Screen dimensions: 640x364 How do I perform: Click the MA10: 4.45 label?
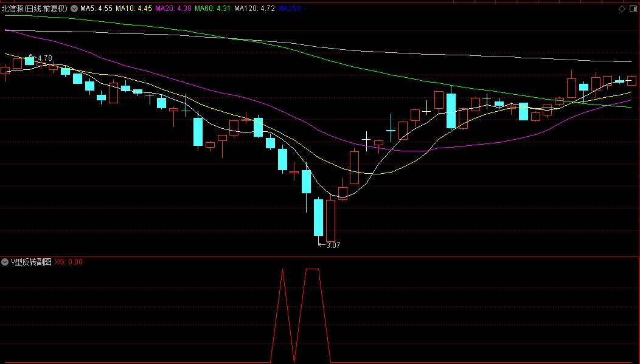click(x=134, y=9)
